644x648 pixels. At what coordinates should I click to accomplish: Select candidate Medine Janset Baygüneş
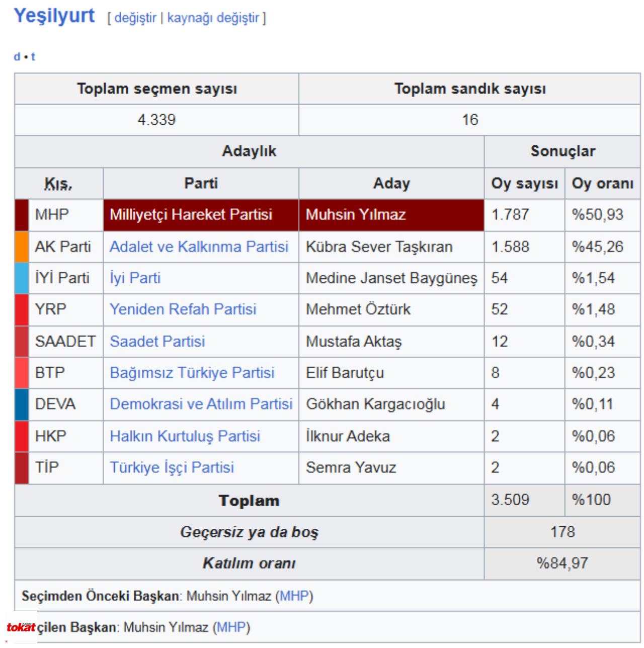391,278
